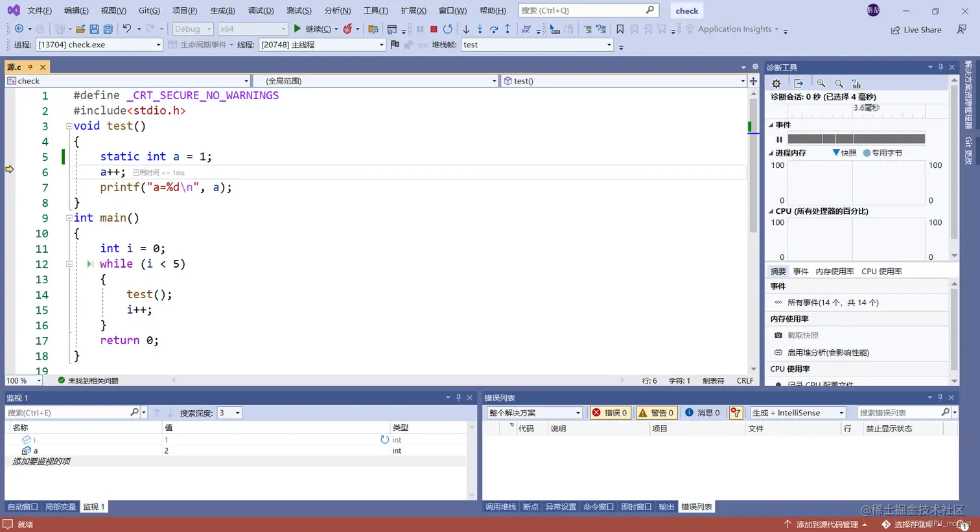Click the Visual Studio search box
The height and width of the screenshot is (532, 980).
(588, 10)
